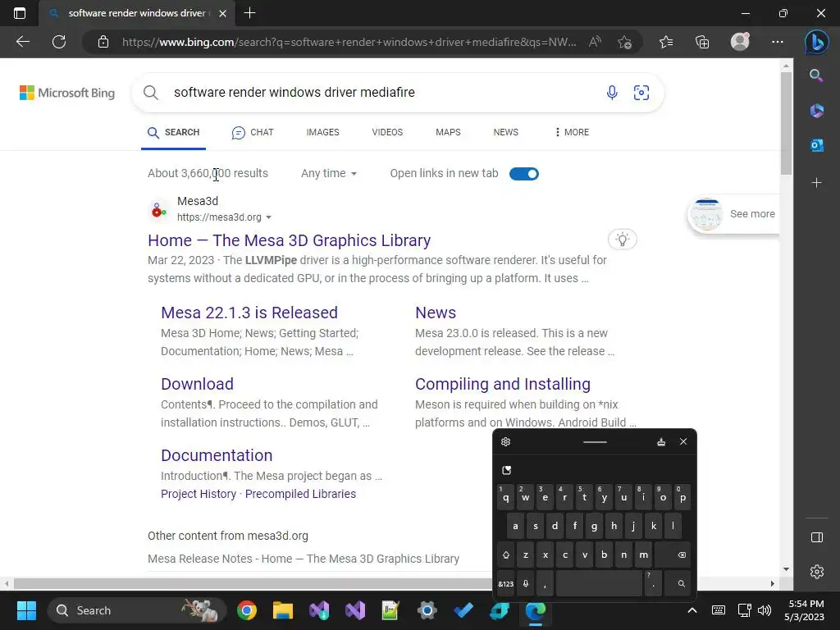Viewport: 840px width, 630px height.
Task: Open Compiling and Installing link
Action: click(x=503, y=384)
